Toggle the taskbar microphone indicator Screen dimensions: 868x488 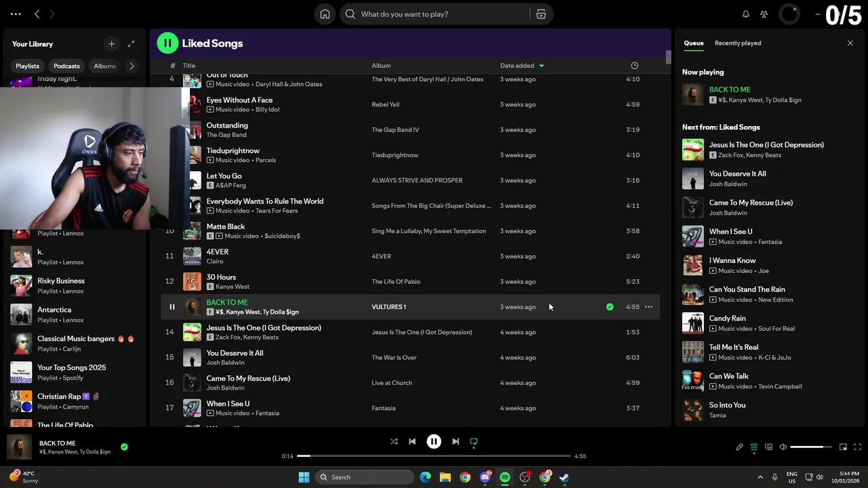pos(776,477)
